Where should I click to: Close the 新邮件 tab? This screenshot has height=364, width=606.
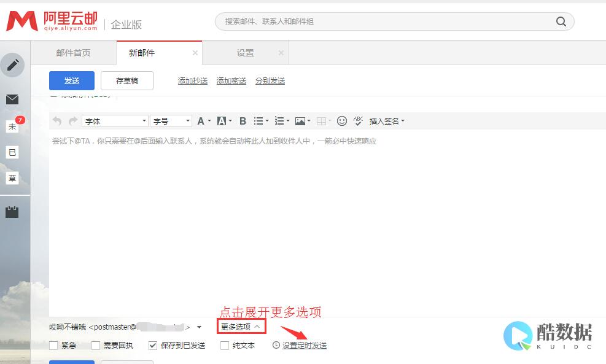click(x=195, y=53)
